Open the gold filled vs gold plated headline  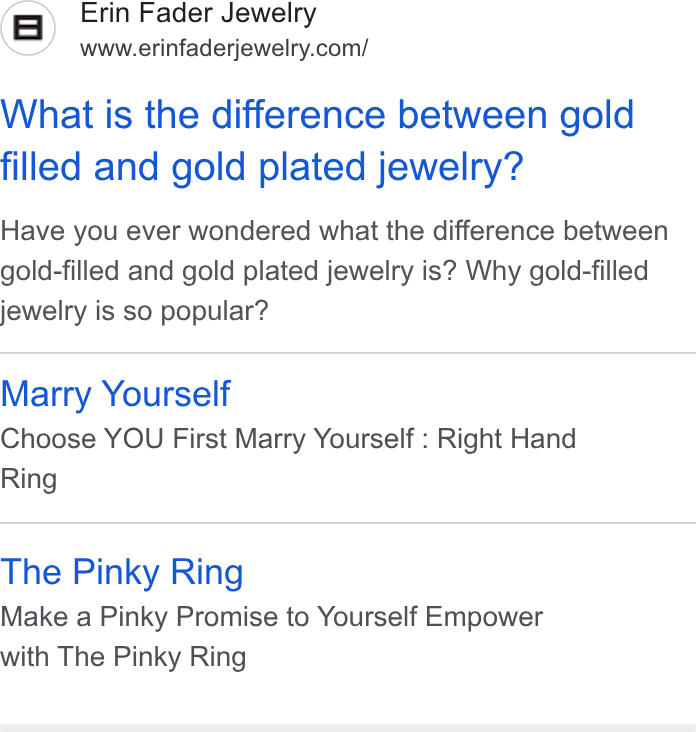point(317,141)
